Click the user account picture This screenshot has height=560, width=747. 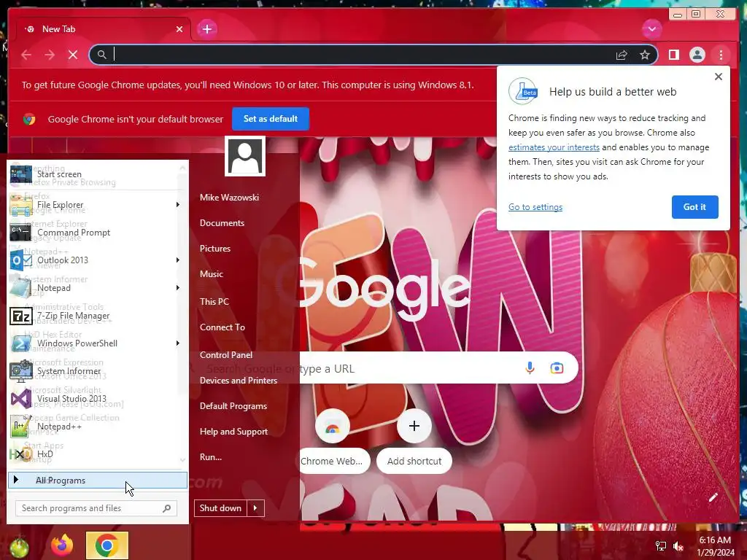pos(245,156)
